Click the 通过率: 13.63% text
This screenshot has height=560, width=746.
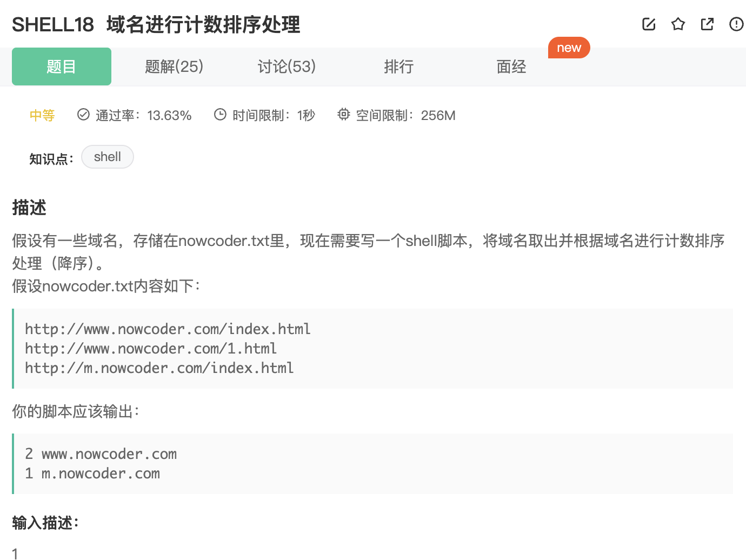pyautogui.click(x=144, y=115)
